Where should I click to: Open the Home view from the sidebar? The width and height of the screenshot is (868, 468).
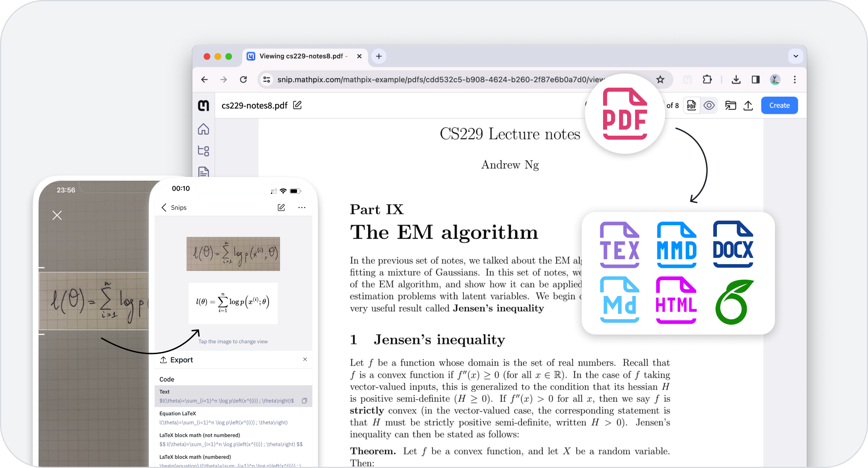coord(203,129)
